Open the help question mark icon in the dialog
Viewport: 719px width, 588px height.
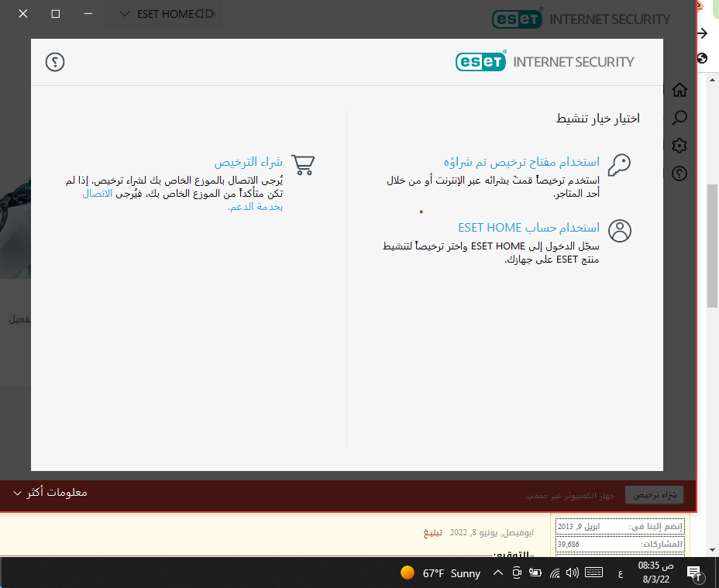click(55, 62)
